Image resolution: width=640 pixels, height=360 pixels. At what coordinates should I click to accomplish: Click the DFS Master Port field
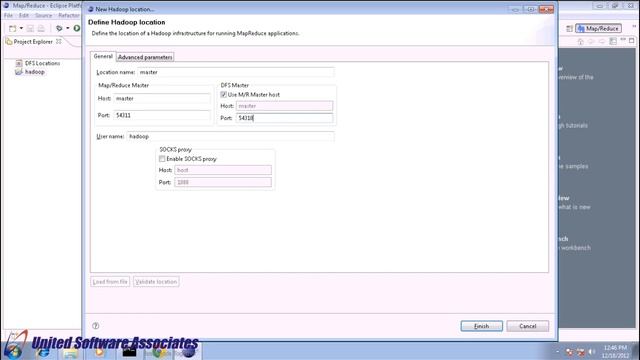[x=284, y=118]
